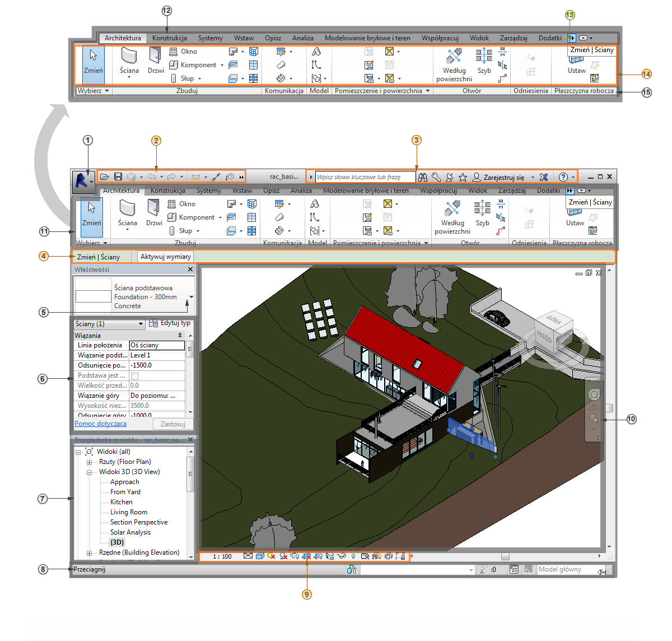Click the Subscription Center key icon
The height and width of the screenshot is (641, 672).
[436, 177]
